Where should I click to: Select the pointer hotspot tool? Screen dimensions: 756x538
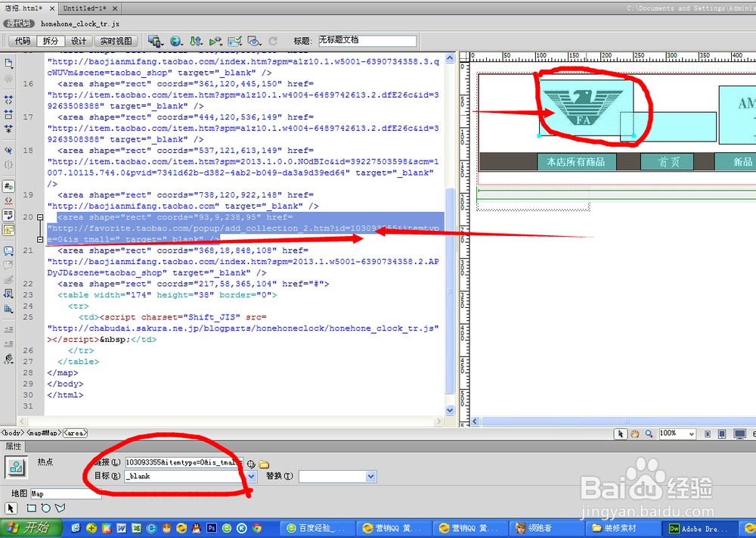click(11, 508)
